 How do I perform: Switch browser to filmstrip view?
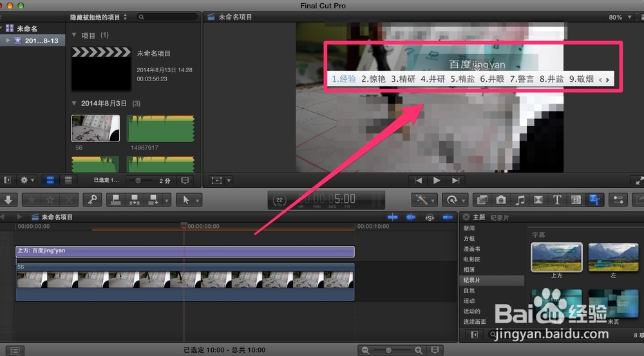(50, 180)
